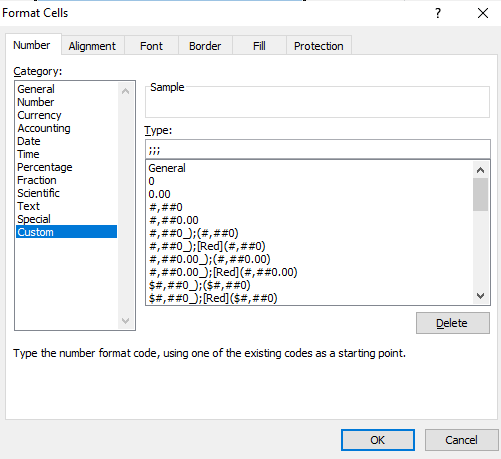Click the Help question mark icon
Image resolution: width=501 pixels, height=459 pixels.
pos(438,13)
